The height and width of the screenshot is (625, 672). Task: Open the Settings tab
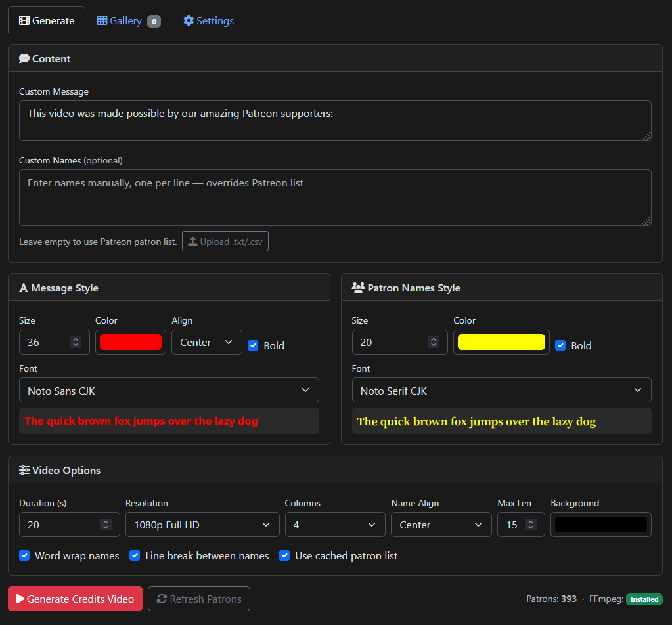coord(208,20)
